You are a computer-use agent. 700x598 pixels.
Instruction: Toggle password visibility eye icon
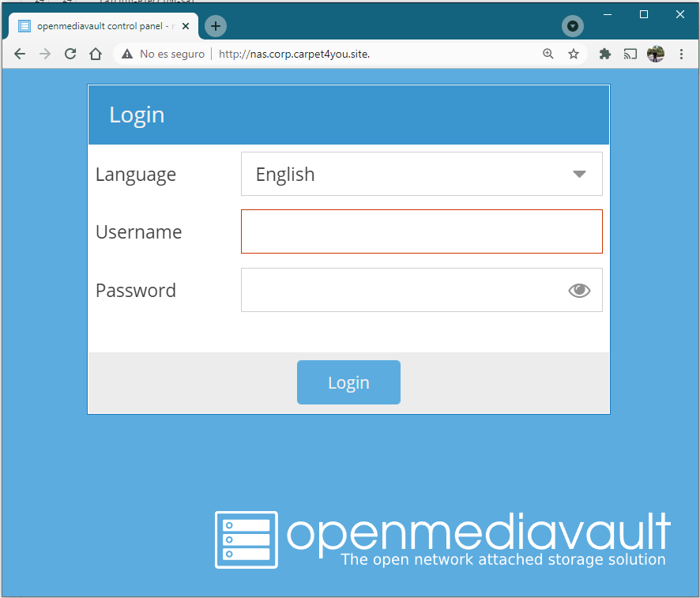(579, 291)
